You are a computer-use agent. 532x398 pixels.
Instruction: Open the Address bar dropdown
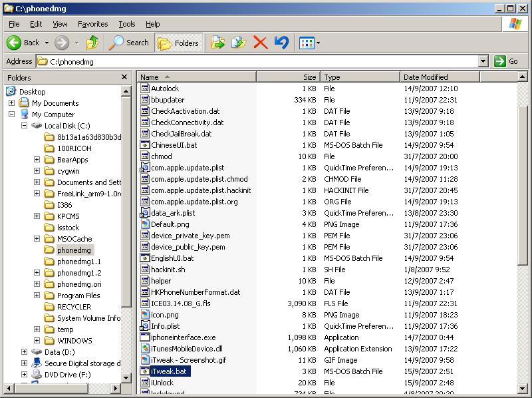(483, 61)
